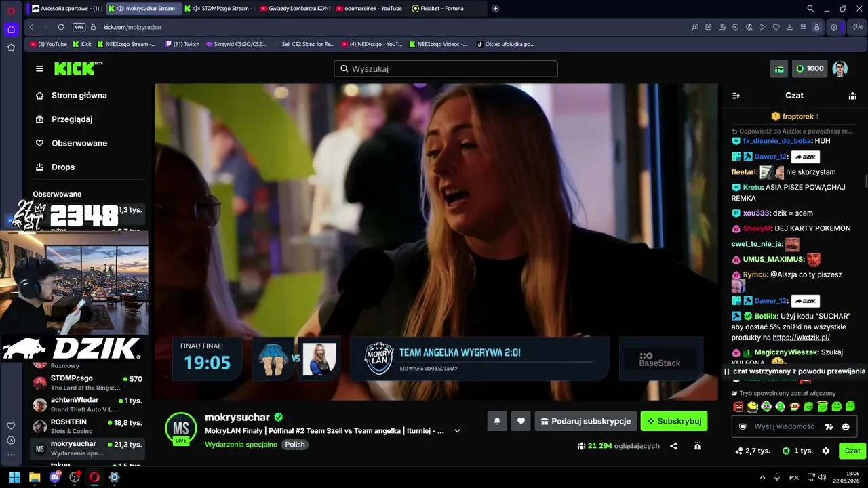Open the (11) Twitch bookmark
868x488 pixels.
(182, 44)
